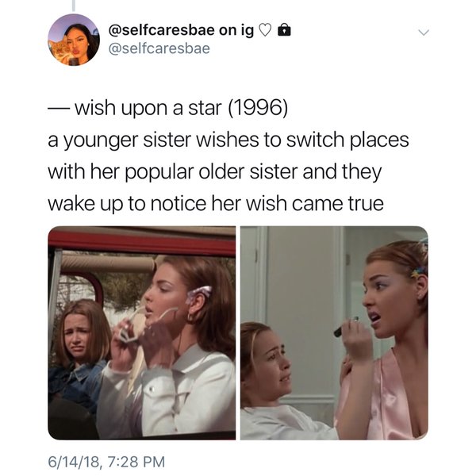Open display name '@selfcaresbae on ig'
This screenshot has width=476, height=476.
pyautogui.click(x=181, y=30)
